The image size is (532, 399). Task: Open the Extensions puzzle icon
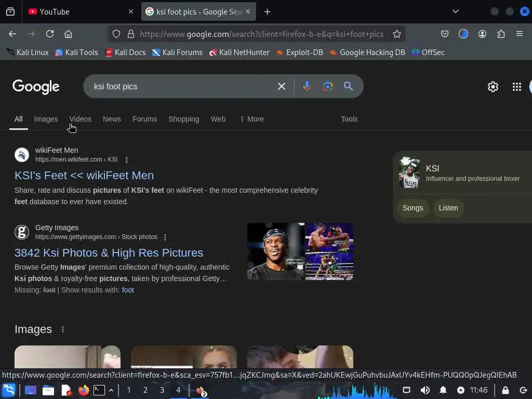501,34
